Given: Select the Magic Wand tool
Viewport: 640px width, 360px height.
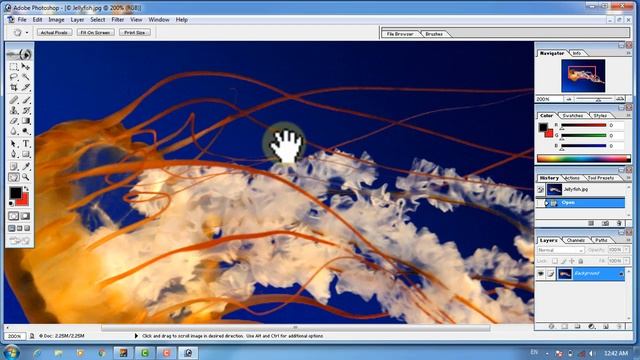Looking at the screenshot, I should coord(26,77).
